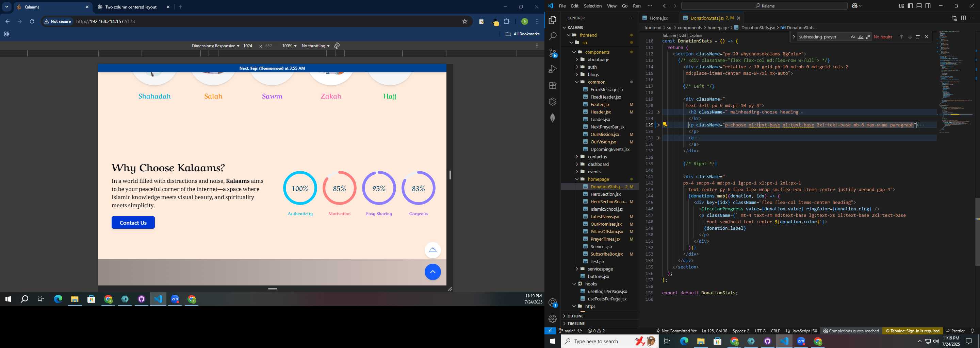Open the Selection menu
Screen dimensions: 980x348
pyautogui.click(x=592, y=6)
